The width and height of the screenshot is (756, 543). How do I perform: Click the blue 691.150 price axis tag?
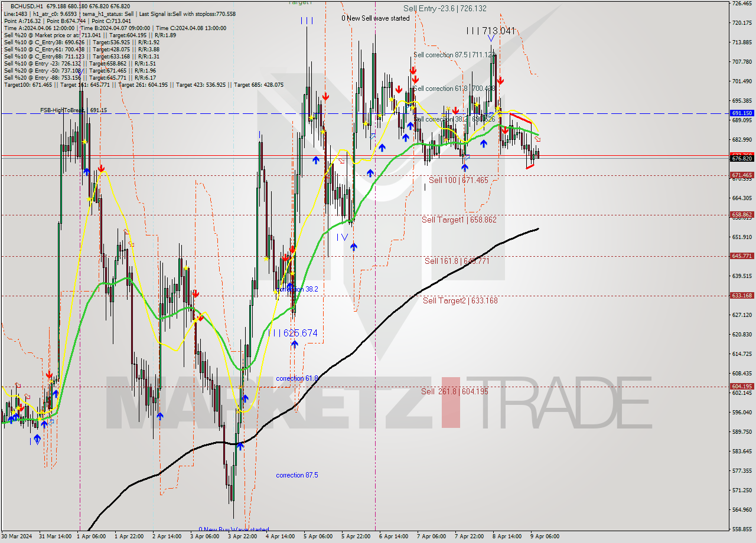742,113
